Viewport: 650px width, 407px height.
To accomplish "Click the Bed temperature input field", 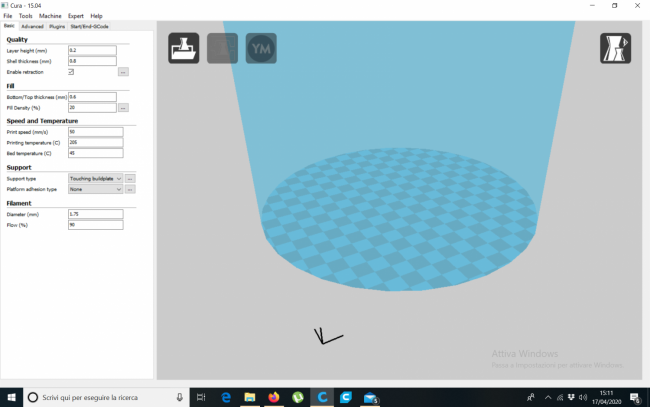I will pyautogui.click(x=95, y=153).
